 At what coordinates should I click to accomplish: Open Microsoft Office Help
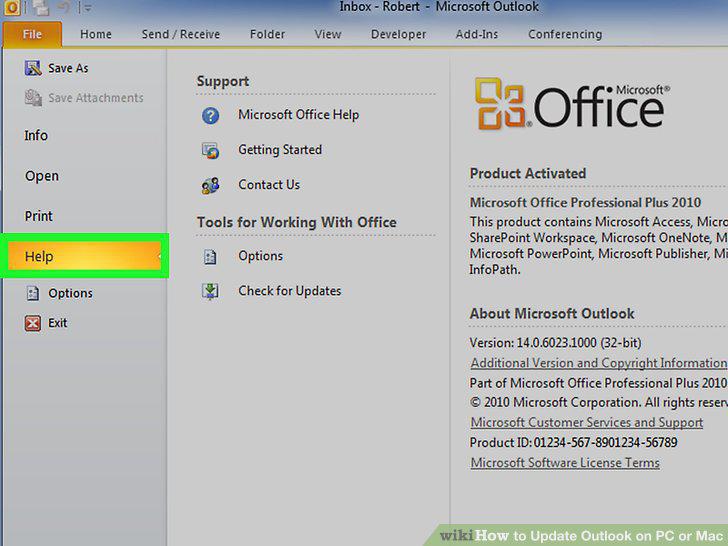tap(299, 115)
